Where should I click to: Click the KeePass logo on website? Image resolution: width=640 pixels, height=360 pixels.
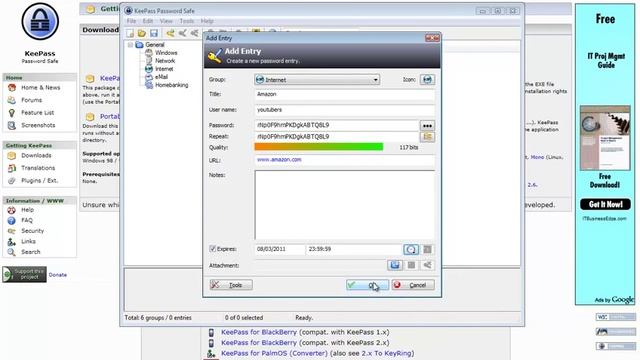[40, 21]
